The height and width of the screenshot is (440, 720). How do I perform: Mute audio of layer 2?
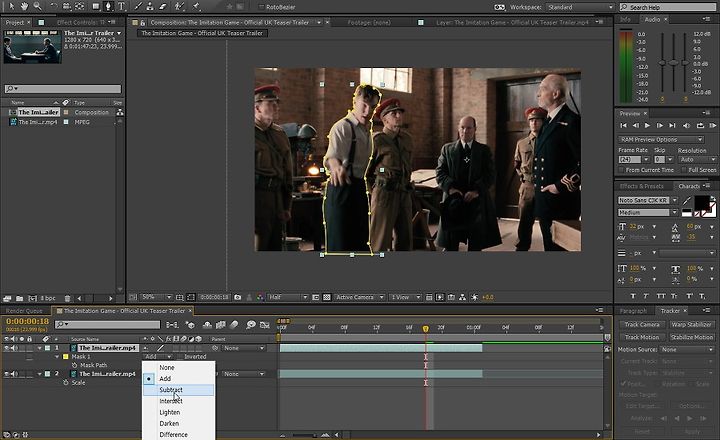click(14, 374)
